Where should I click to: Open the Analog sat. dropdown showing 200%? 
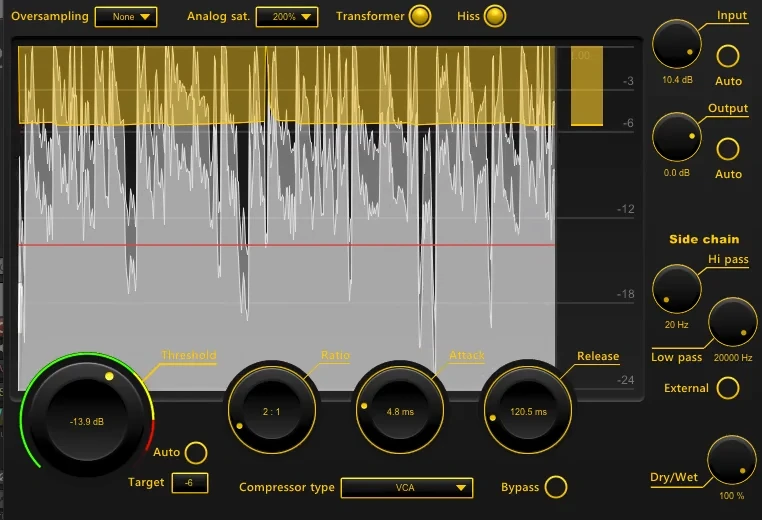[x=287, y=17]
